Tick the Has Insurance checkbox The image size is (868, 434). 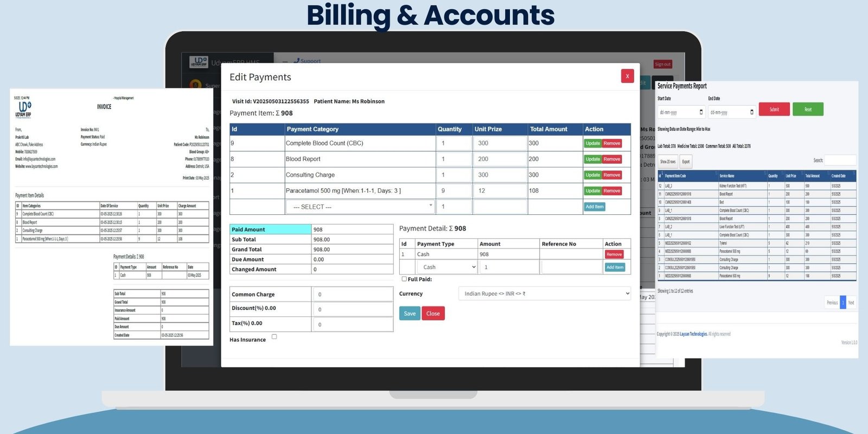[274, 337]
